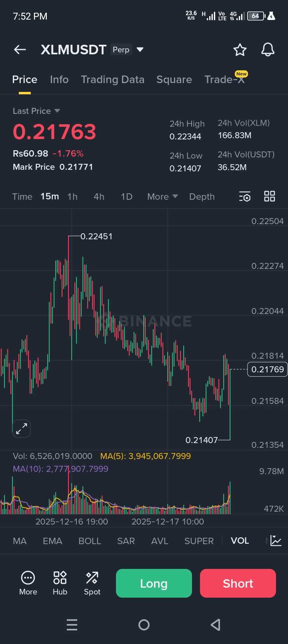Viewport: 288px width, 644px height.
Task: Tap the 24h High value 0.22344
Action: click(x=185, y=137)
